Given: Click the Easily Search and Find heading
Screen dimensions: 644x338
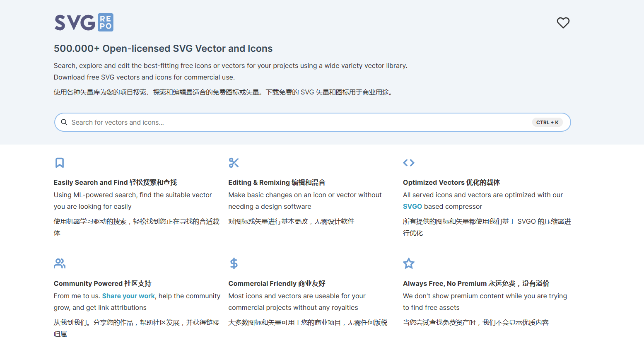Looking at the screenshot, I should point(115,182).
